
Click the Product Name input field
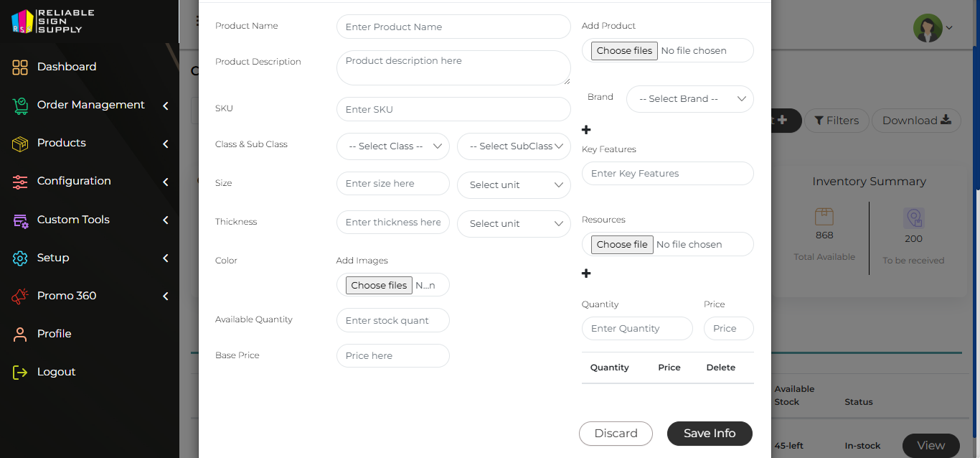pyautogui.click(x=453, y=27)
